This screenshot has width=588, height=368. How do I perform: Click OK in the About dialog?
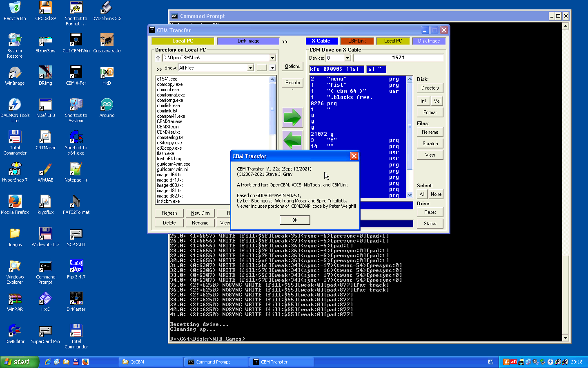(294, 220)
